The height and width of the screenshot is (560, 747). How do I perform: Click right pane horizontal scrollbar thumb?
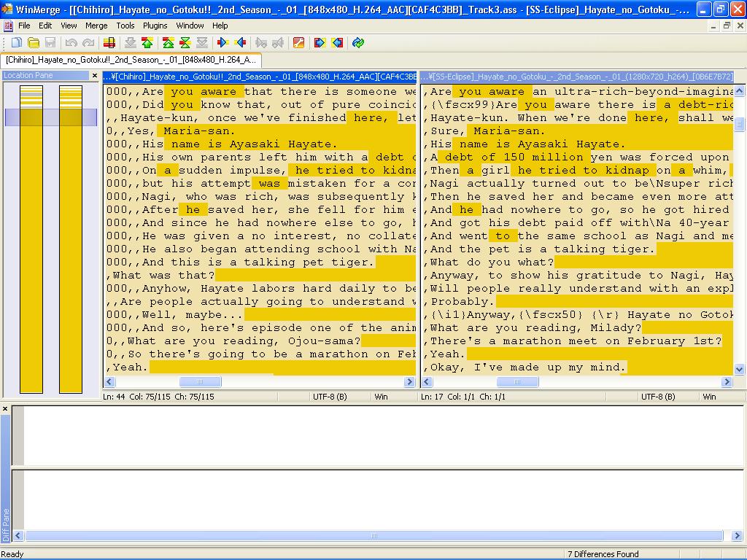(517, 381)
